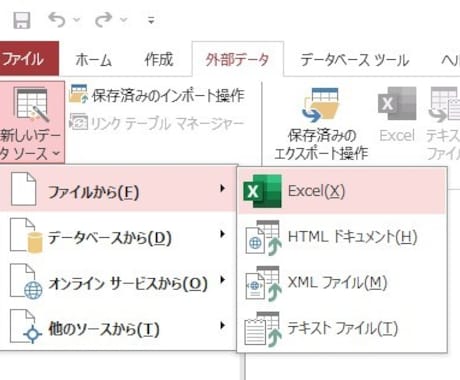Screen dimensions: 460x380
Task: Click the テキスト ファイル export button
Action: (x=443, y=123)
